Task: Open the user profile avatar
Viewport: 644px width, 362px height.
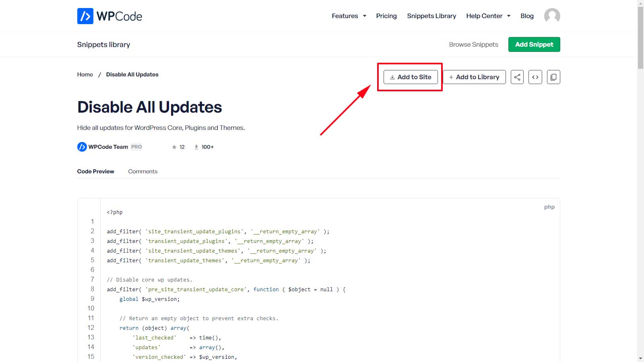Action: click(552, 16)
